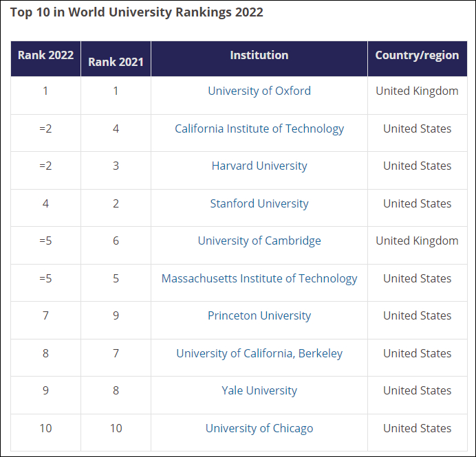The image size is (476, 457).
Task: Click the 2022 rank cell for Stanford
Action: (x=45, y=203)
